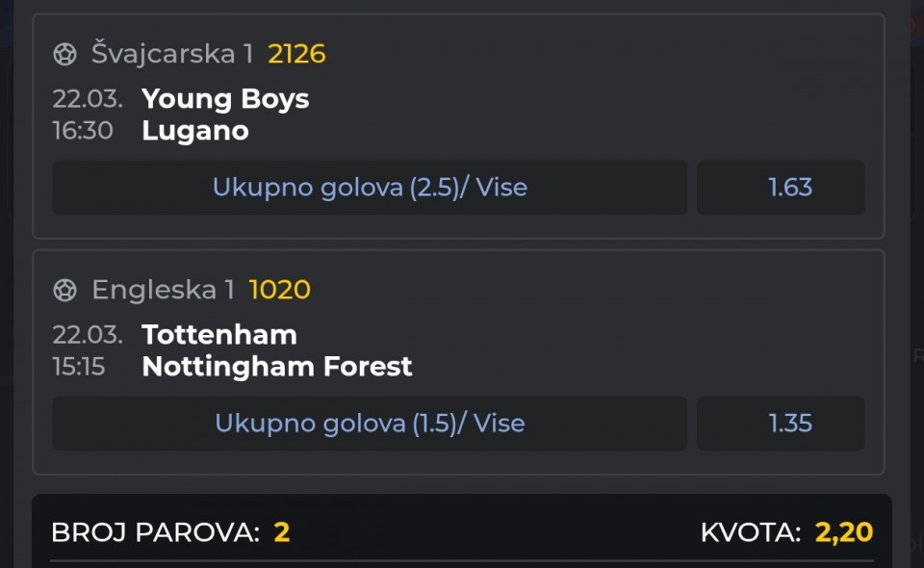Click the yellow match code 2126
Screen dimensions: 924x568
296,54
